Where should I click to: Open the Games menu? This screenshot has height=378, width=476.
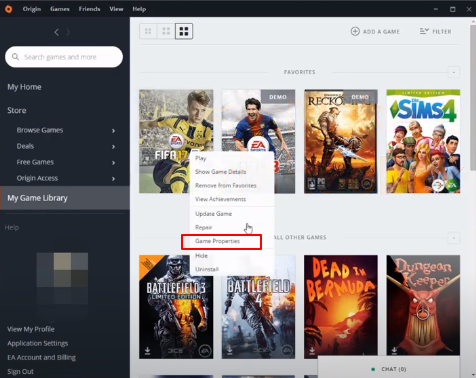tap(60, 9)
